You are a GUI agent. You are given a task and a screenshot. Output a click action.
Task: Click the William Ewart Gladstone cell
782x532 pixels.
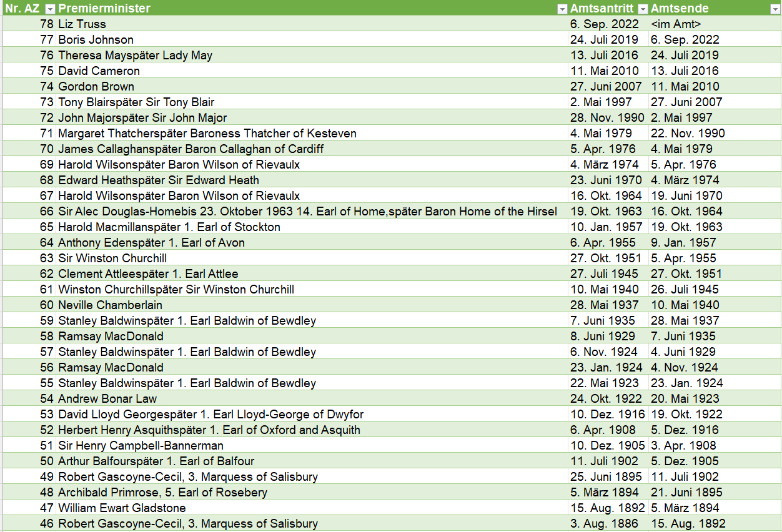click(x=122, y=508)
